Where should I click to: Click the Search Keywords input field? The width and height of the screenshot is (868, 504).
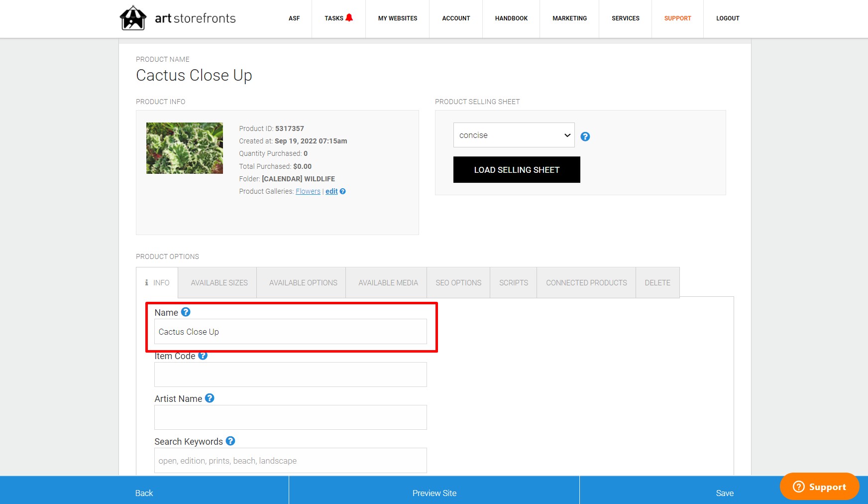291,461
